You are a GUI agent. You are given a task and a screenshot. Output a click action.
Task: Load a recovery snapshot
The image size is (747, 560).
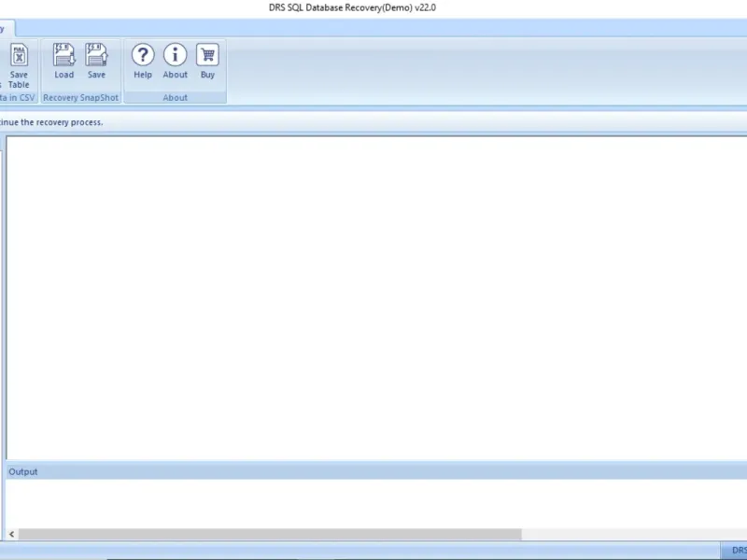tap(63, 62)
